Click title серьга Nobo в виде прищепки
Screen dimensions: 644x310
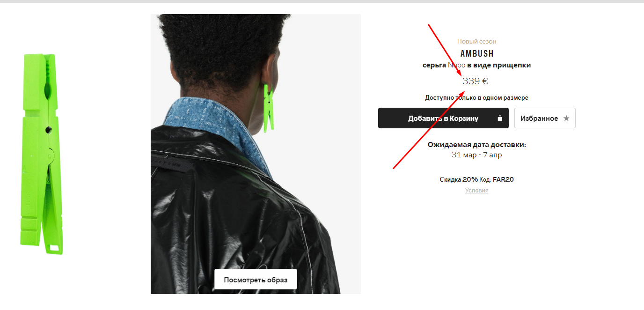coord(476,65)
